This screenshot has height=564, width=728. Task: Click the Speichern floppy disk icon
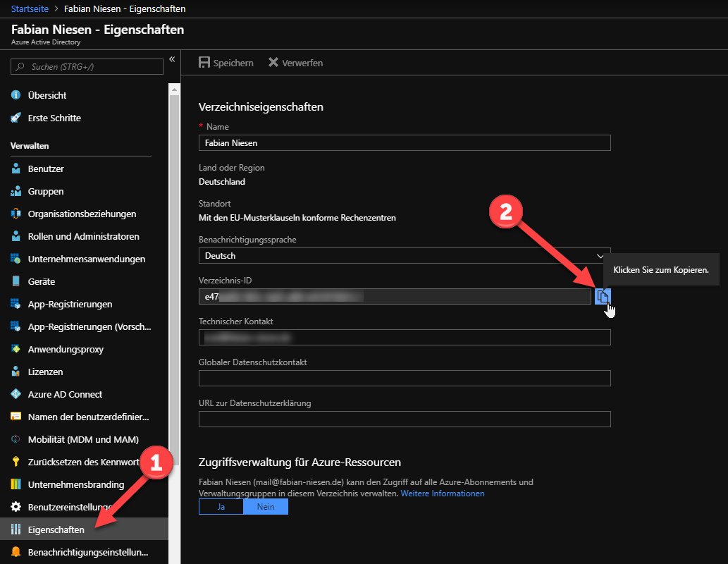pos(204,62)
